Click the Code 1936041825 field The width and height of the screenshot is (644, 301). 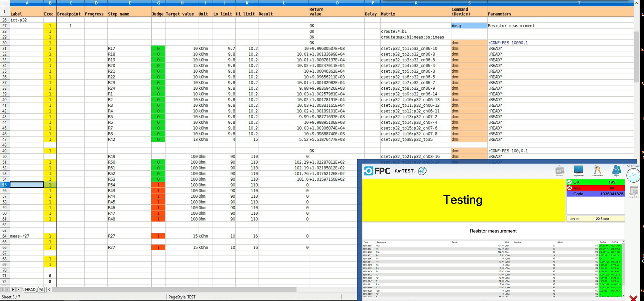(596, 194)
